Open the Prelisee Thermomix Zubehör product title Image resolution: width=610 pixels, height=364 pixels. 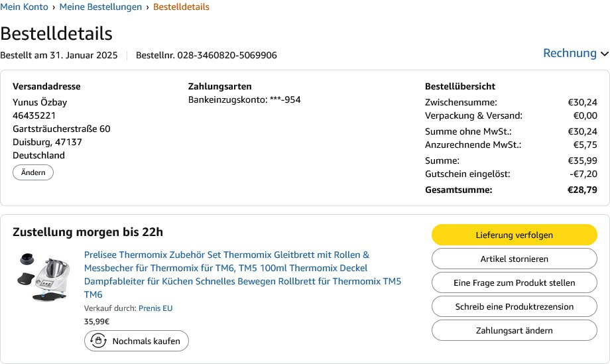(x=243, y=274)
